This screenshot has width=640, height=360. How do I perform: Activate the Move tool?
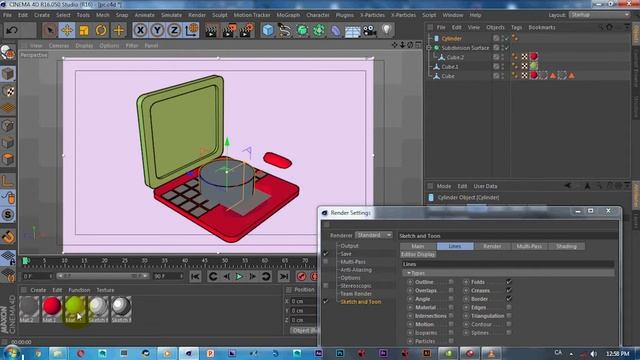(67, 30)
